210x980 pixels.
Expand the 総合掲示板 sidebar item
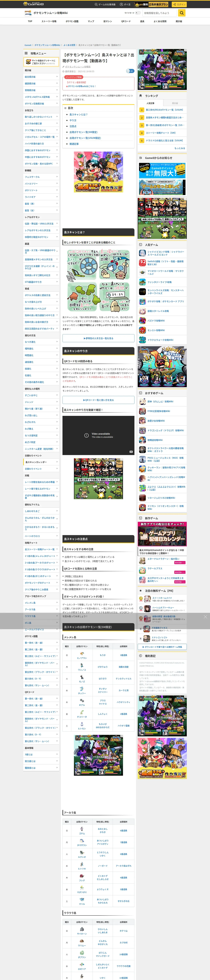[41, 76]
